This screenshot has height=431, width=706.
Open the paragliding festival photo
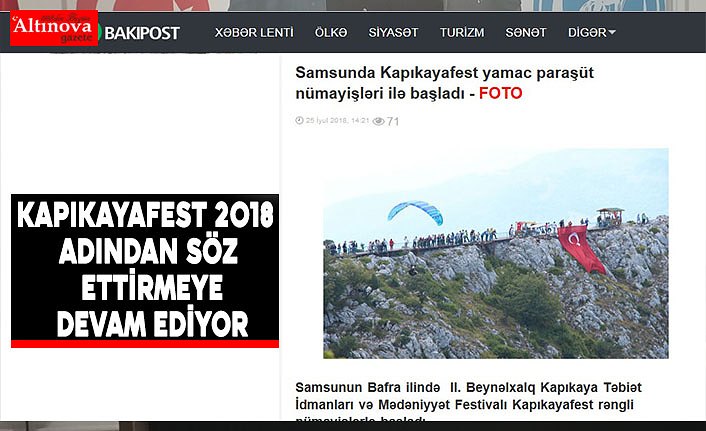(x=496, y=254)
